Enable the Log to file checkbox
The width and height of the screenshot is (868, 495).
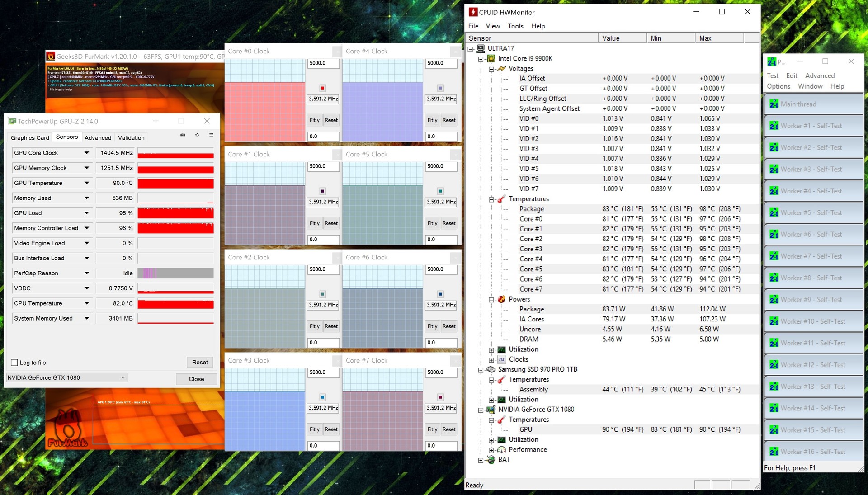coord(14,363)
